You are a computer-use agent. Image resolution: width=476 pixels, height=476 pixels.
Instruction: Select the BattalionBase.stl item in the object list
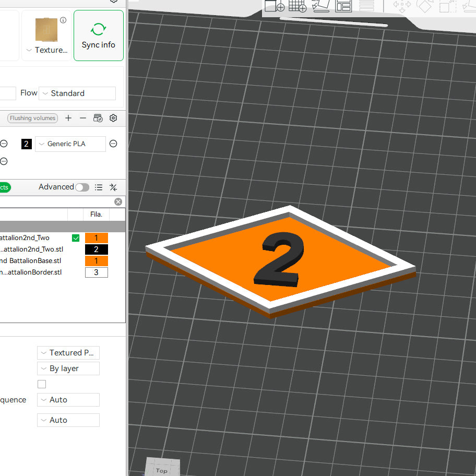[31, 260]
